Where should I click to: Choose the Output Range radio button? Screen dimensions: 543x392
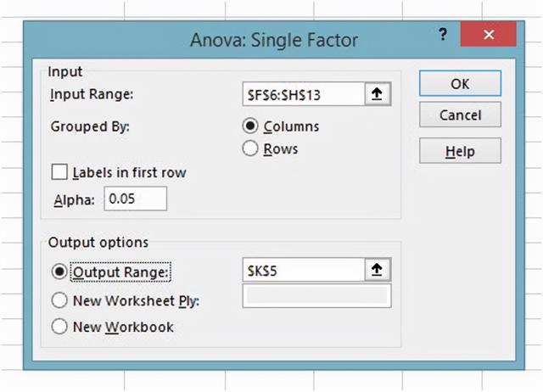coord(59,272)
